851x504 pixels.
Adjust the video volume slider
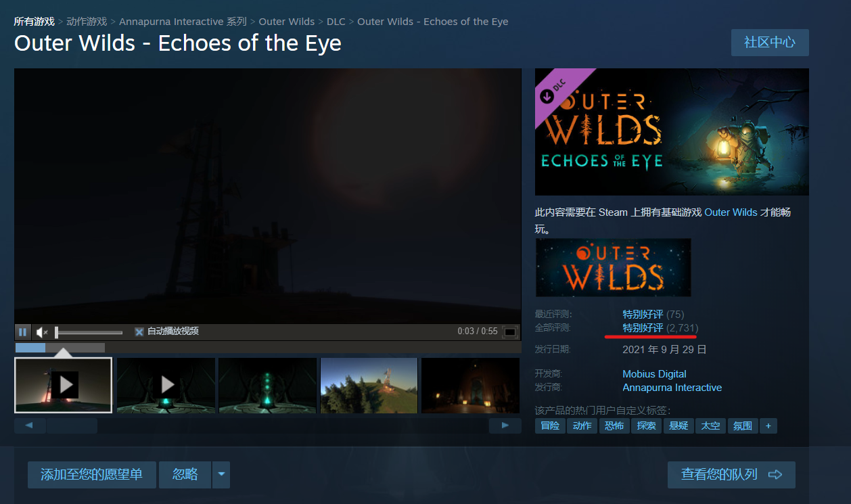(89, 332)
